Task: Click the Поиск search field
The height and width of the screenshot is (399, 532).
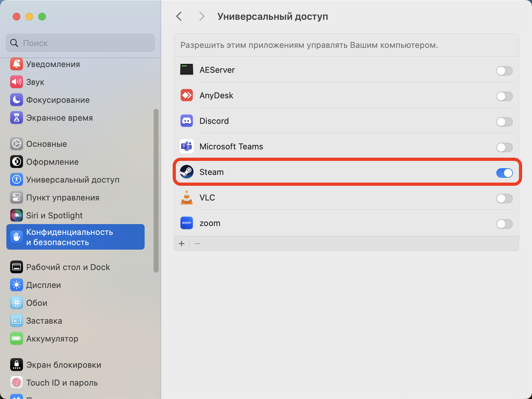Action: tap(80, 43)
